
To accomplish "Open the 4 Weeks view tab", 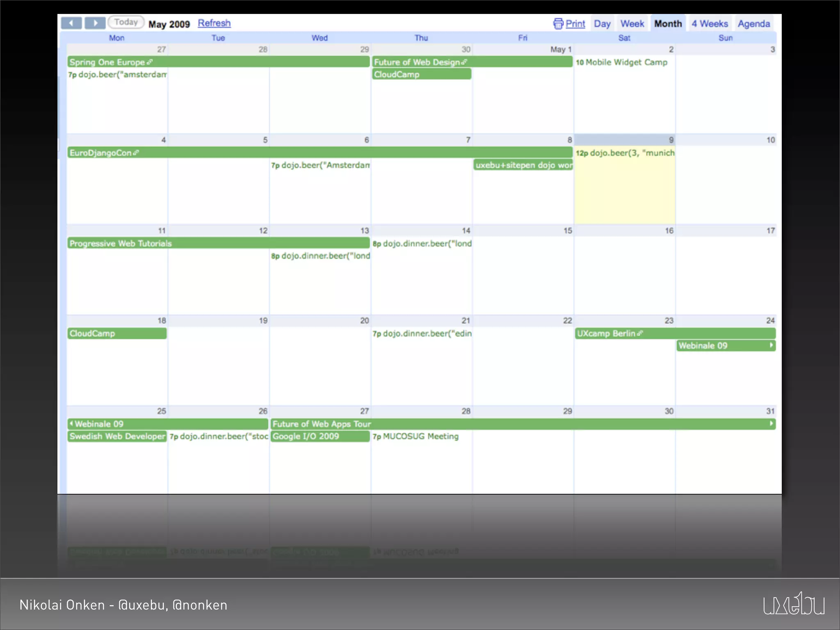I will (x=710, y=24).
